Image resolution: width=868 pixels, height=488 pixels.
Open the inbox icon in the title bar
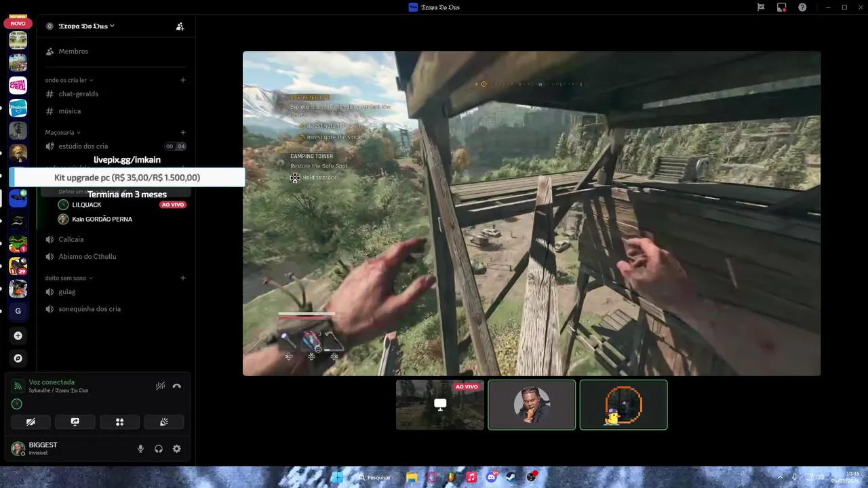(761, 7)
